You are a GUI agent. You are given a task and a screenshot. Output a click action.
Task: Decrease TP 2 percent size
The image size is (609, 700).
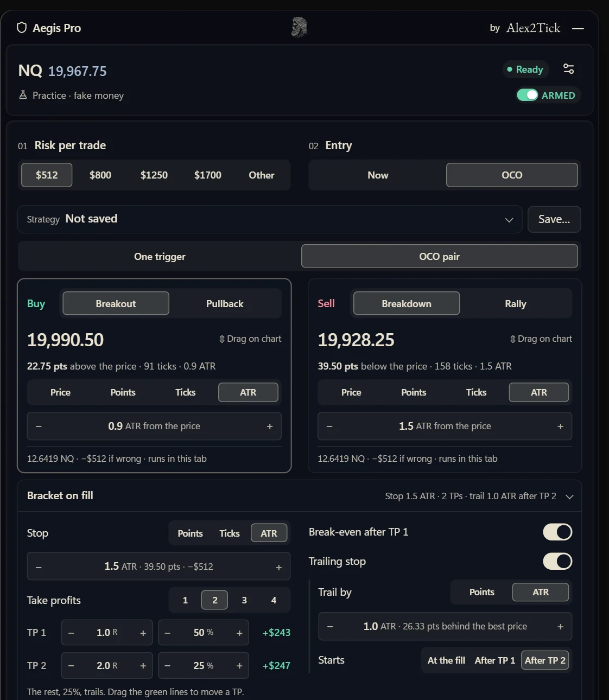click(x=168, y=666)
